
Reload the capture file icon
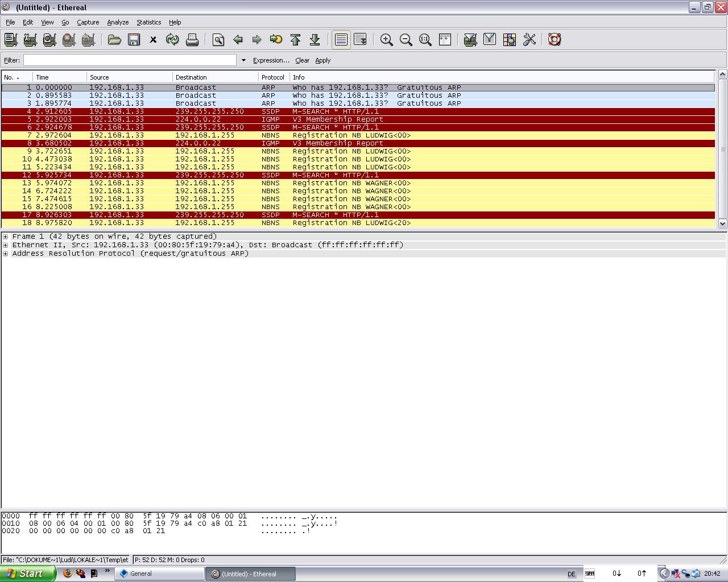pyautogui.click(x=172, y=39)
